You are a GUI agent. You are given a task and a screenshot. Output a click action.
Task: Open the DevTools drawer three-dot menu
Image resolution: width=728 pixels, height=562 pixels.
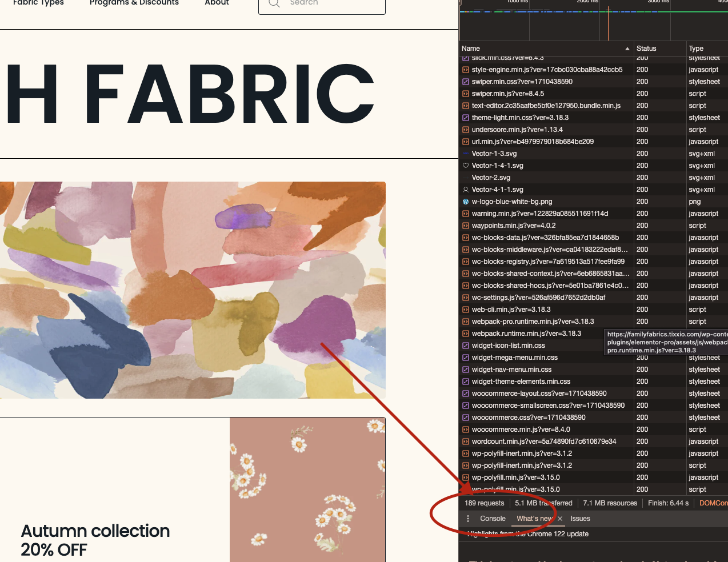[x=468, y=519]
